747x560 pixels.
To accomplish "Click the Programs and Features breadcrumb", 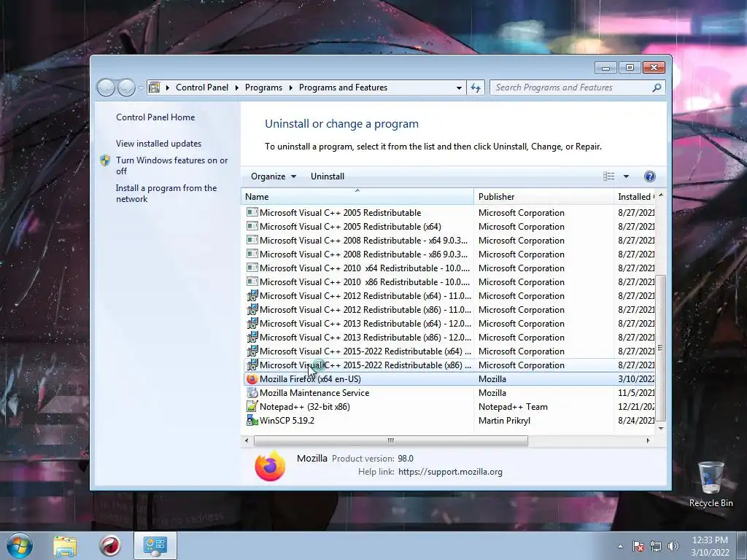I will (343, 87).
